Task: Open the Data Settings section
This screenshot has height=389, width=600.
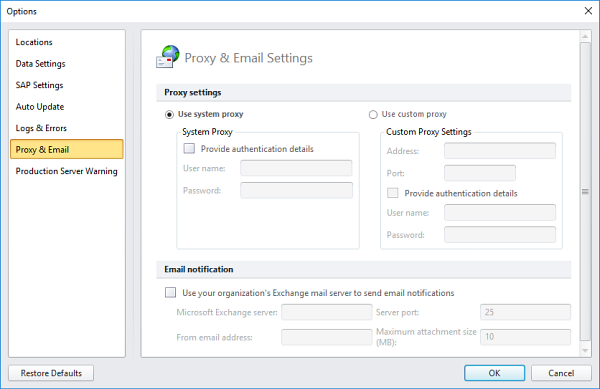Action: click(x=67, y=63)
